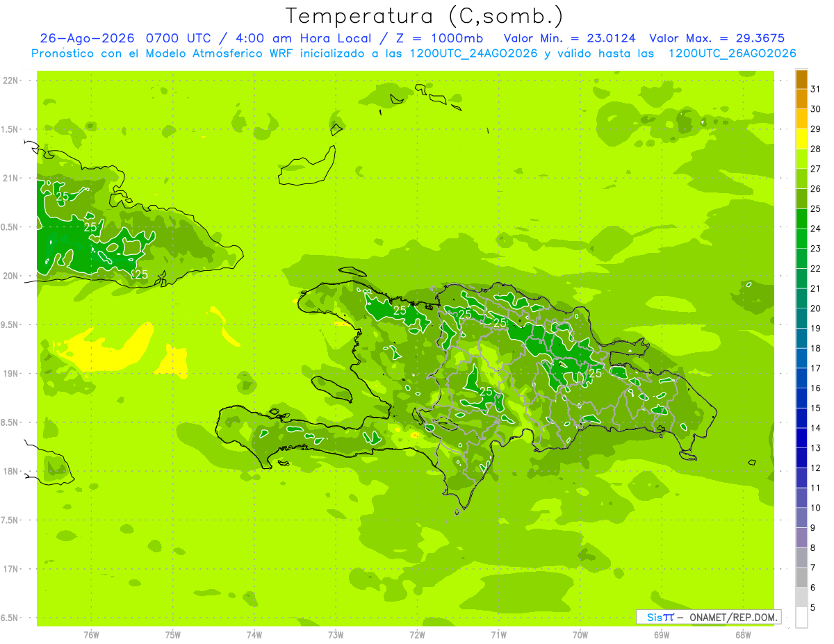Click the '15' colorbar label
Screen dimensions: 834x644
(x=815, y=408)
